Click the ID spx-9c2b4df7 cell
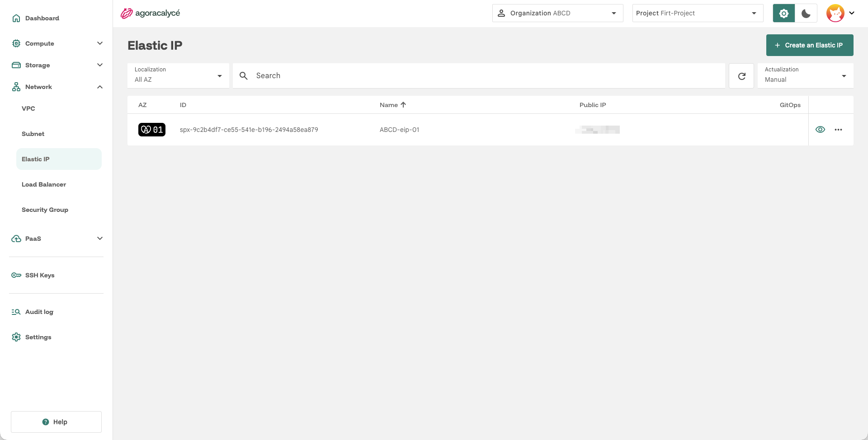Image resolution: width=868 pixels, height=440 pixels. (249, 130)
